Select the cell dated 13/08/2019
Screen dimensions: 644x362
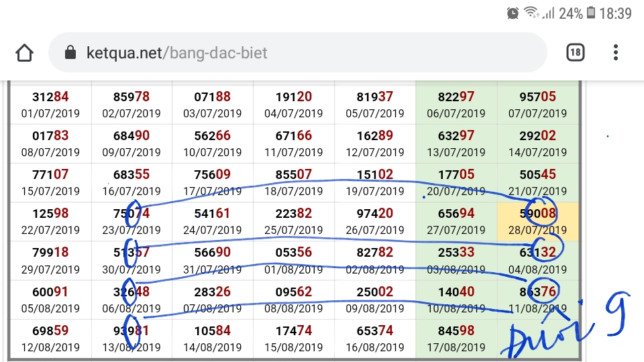[131, 339]
